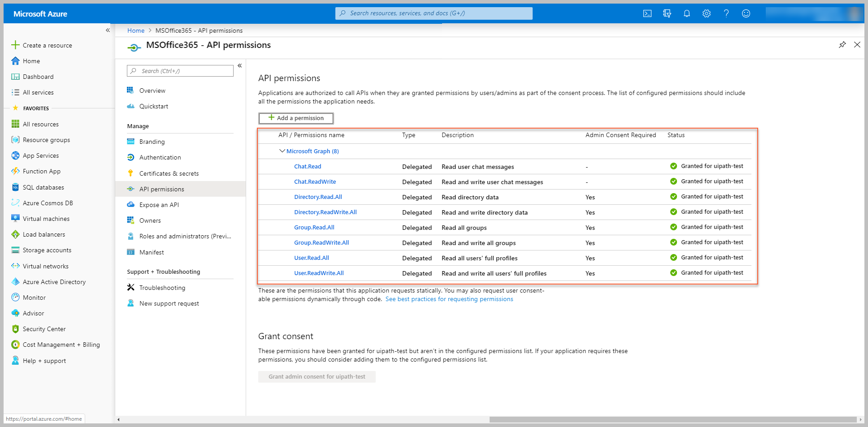Open the Manifest menu item
This screenshot has width=868, height=427.
(152, 252)
